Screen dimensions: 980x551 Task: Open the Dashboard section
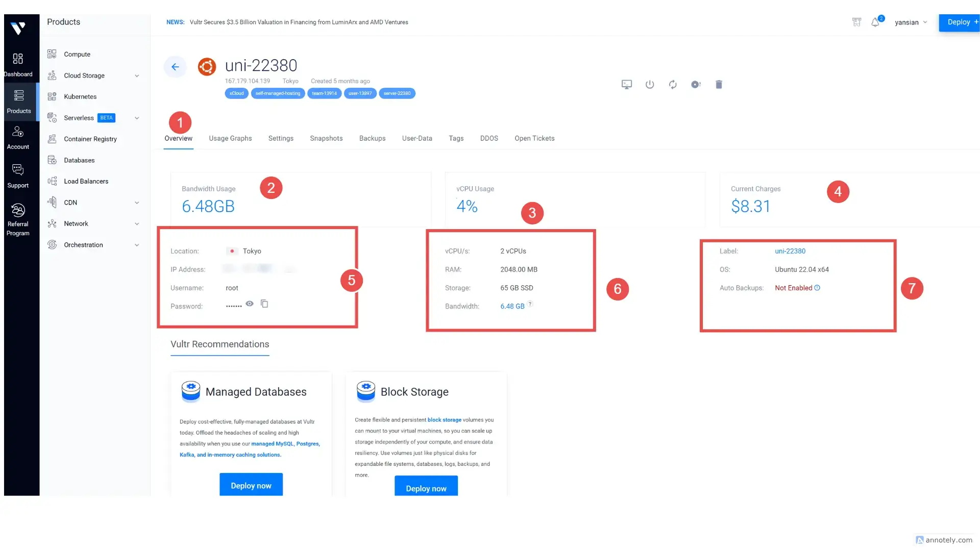click(x=18, y=65)
